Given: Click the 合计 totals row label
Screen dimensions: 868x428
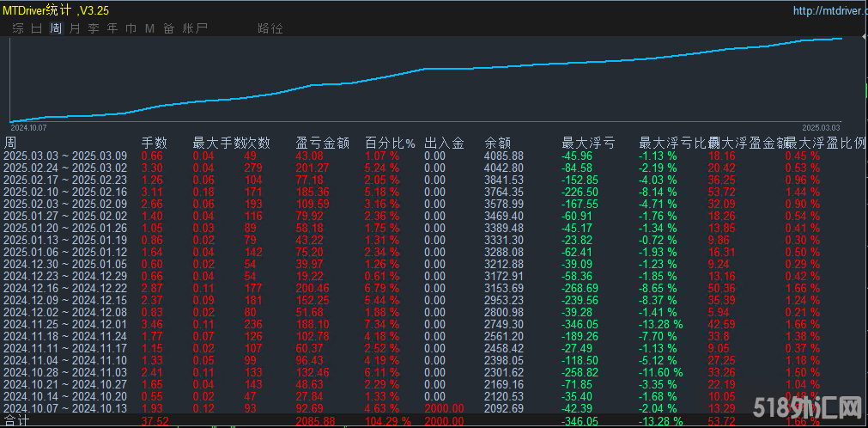Looking at the screenshot, I should 15,421.
